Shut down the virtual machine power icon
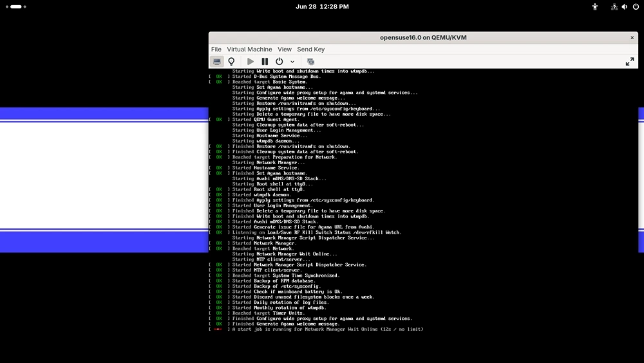The width and height of the screenshot is (644, 363). pyautogui.click(x=279, y=62)
